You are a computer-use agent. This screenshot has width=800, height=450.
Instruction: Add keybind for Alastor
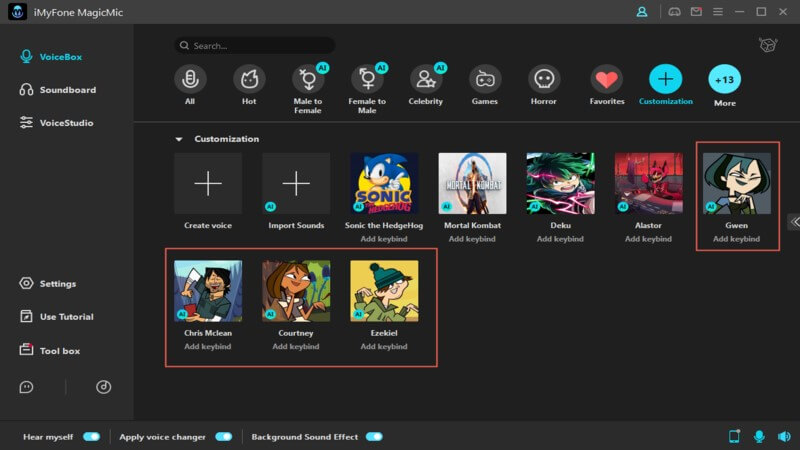click(x=648, y=239)
